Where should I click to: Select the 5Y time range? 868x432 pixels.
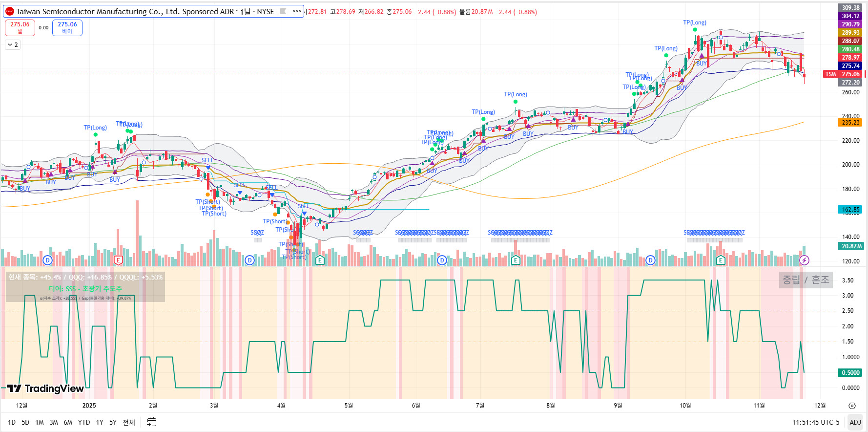coord(113,422)
